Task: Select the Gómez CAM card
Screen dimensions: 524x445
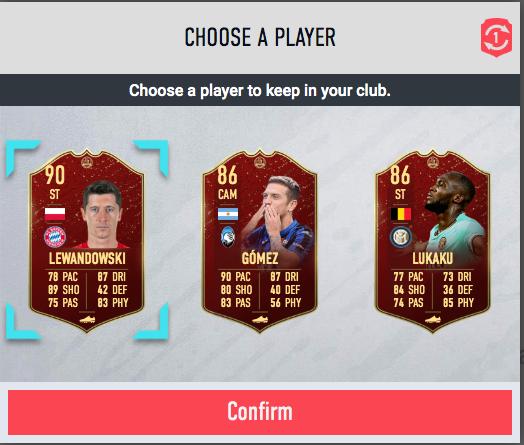Action: [x=259, y=241]
